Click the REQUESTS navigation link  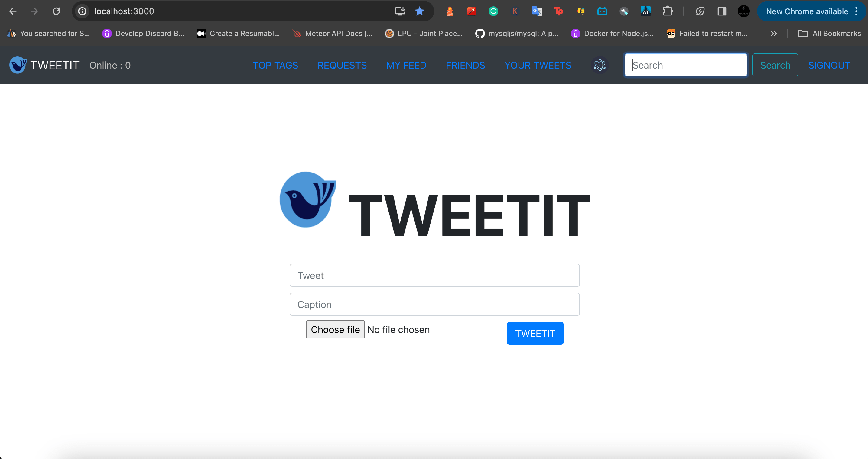tap(343, 65)
